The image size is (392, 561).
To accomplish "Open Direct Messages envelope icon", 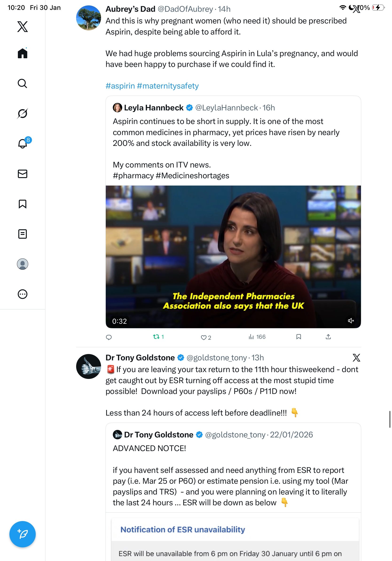I will [23, 174].
